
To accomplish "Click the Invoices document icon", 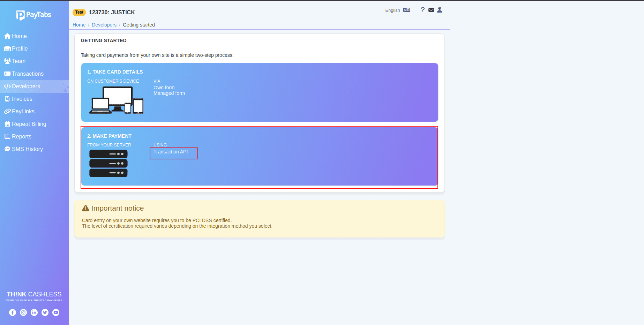I will click(7, 99).
